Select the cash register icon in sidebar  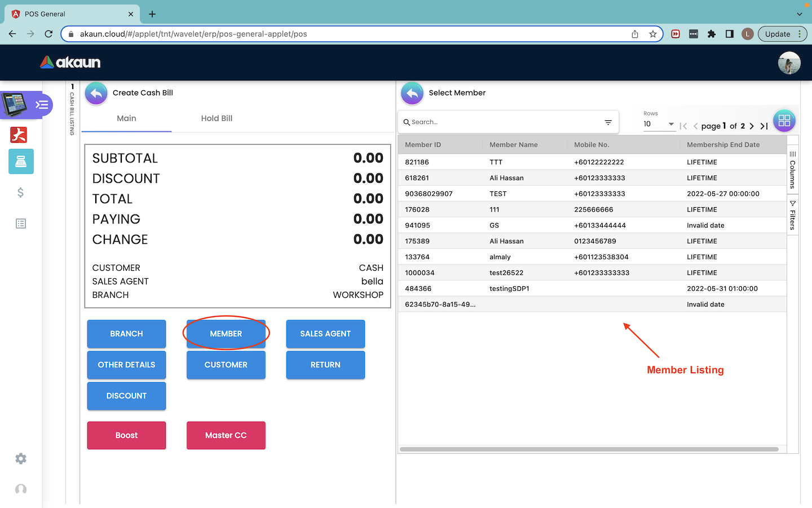tap(21, 161)
